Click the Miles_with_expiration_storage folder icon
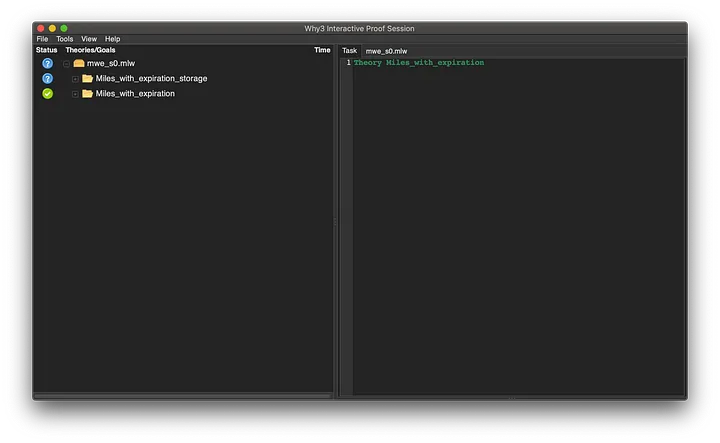Viewport: 720px width, 443px height. tap(88, 78)
